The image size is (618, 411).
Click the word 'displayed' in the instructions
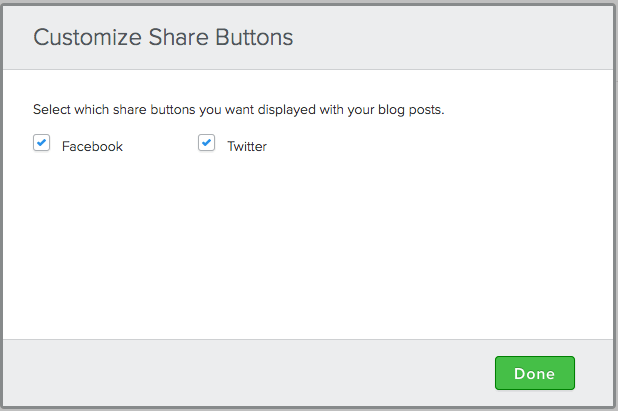coord(287,110)
